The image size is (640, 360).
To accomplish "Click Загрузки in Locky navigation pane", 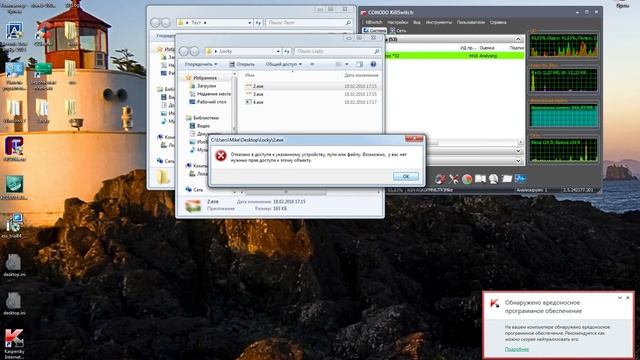I will tap(206, 86).
